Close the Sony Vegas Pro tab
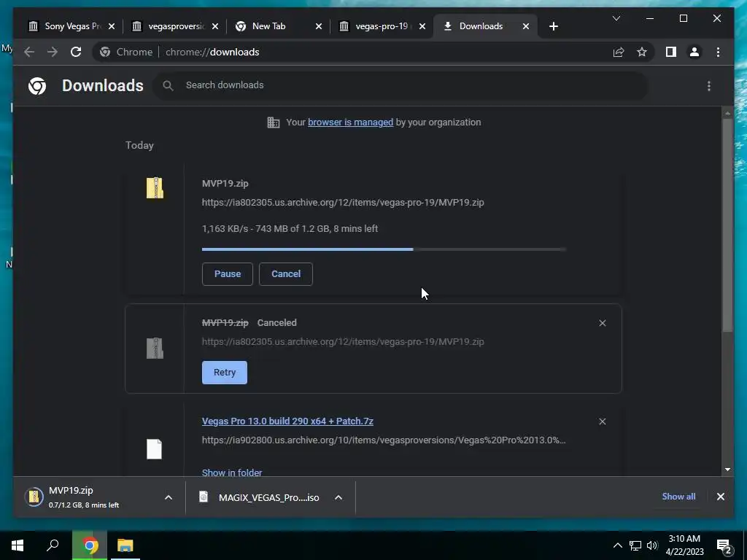This screenshot has height=560, width=747. (112, 26)
